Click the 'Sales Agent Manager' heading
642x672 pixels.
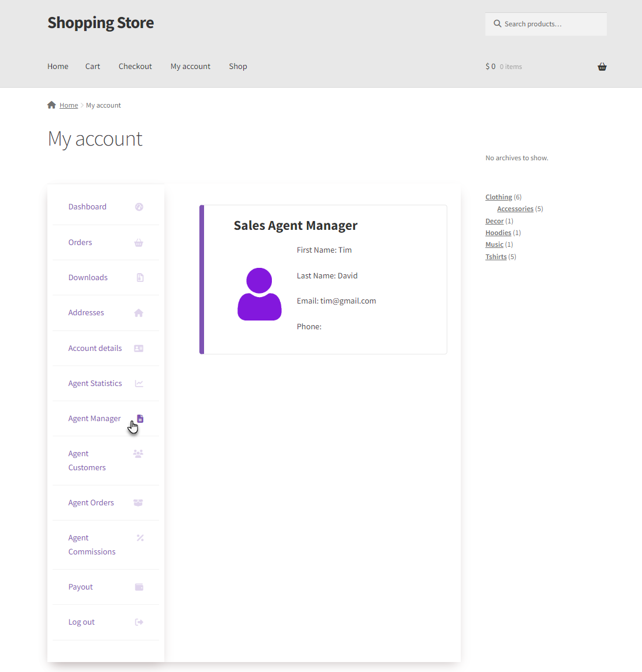click(x=295, y=225)
